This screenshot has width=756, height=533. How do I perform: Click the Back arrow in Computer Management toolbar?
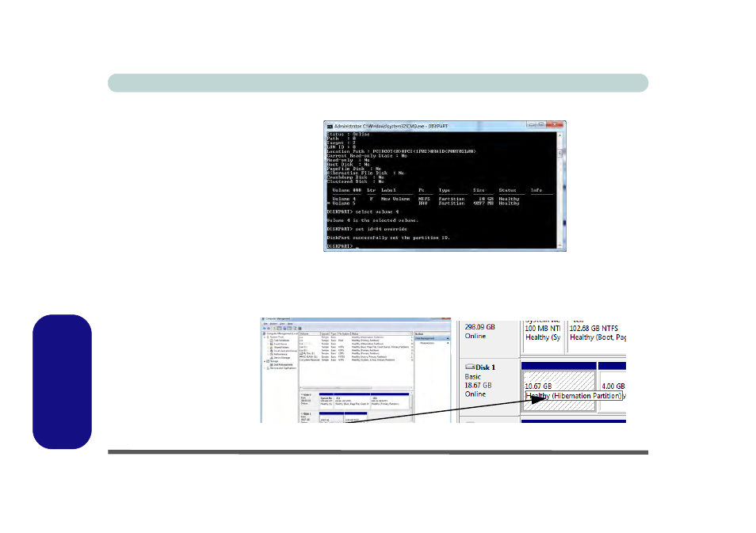click(x=264, y=328)
